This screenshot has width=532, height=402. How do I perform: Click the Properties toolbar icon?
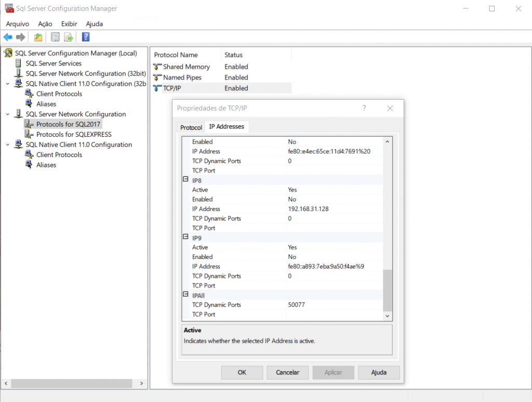(55, 36)
